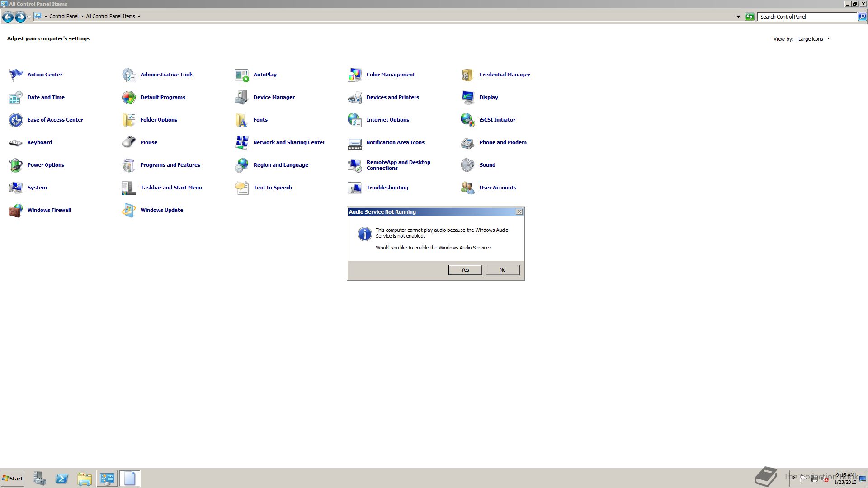Open RemoteApp and Desktop Connections icon
The height and width of the screenshot is (488, 868).
(355, 165)
